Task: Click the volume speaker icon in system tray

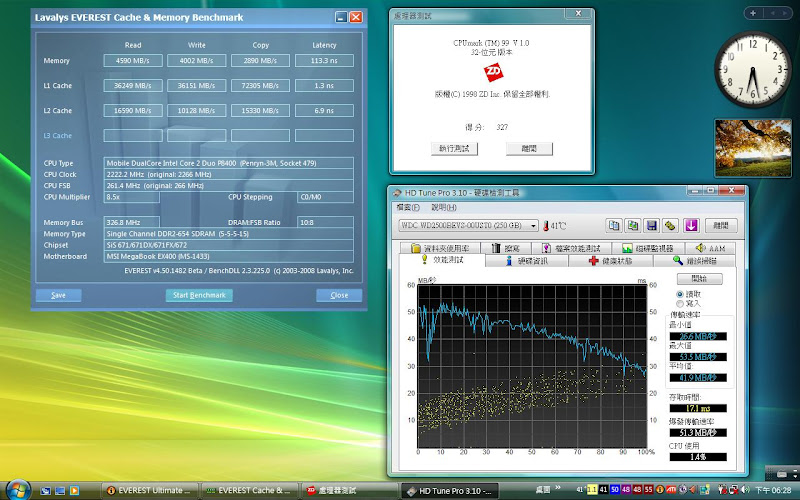Action: pos(744,490)
